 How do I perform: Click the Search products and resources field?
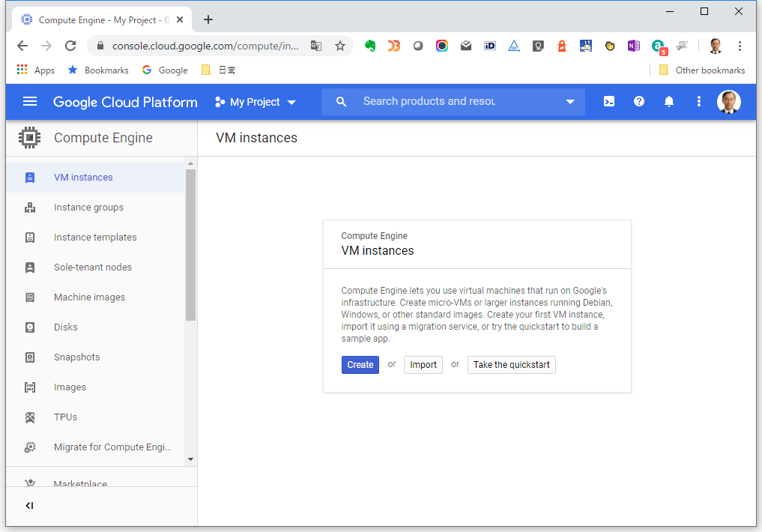pyautogui.click(x=453, y=102)
